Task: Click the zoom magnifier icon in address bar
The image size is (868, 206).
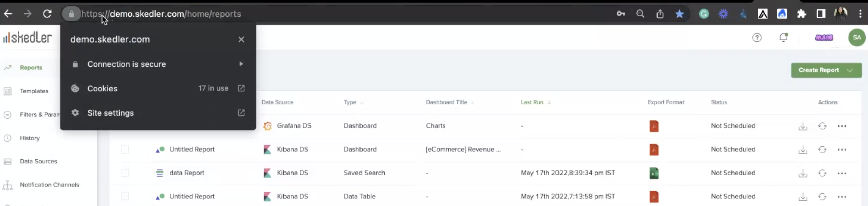Action: 640,14
